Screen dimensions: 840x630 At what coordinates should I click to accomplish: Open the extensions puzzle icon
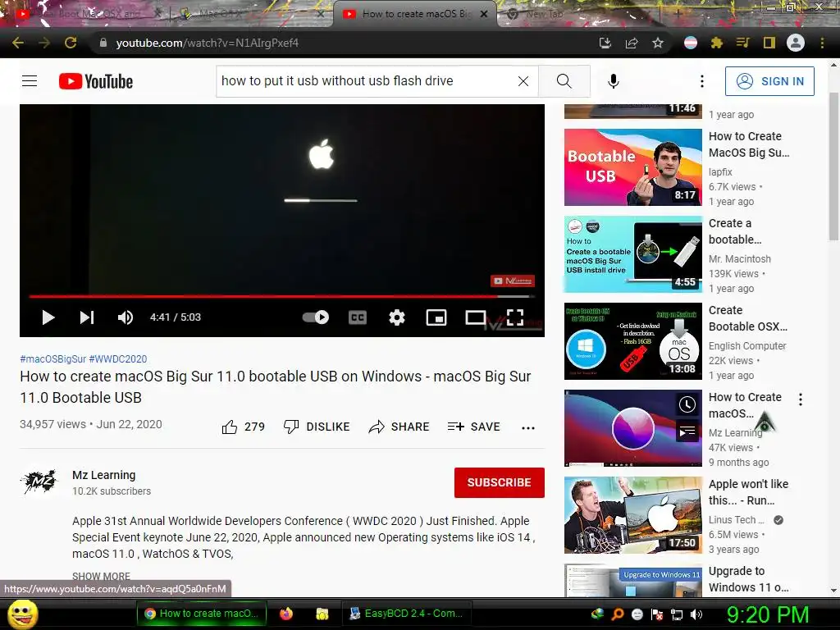click(717, 43)
